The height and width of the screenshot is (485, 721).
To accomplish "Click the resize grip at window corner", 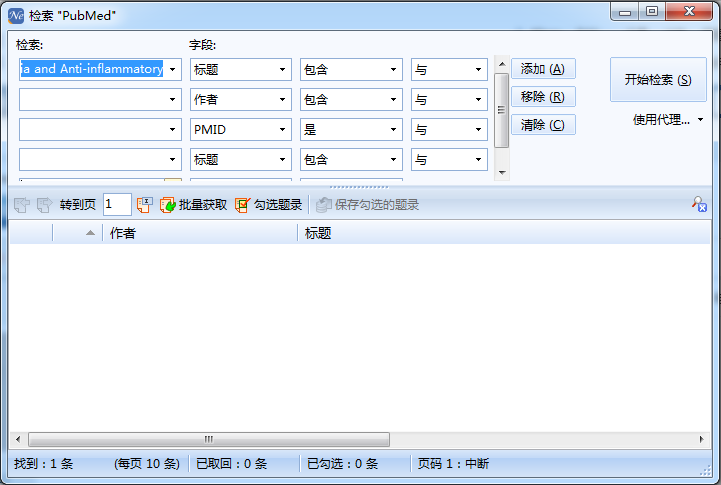I will pyautogui.click(x=705, y=471).
